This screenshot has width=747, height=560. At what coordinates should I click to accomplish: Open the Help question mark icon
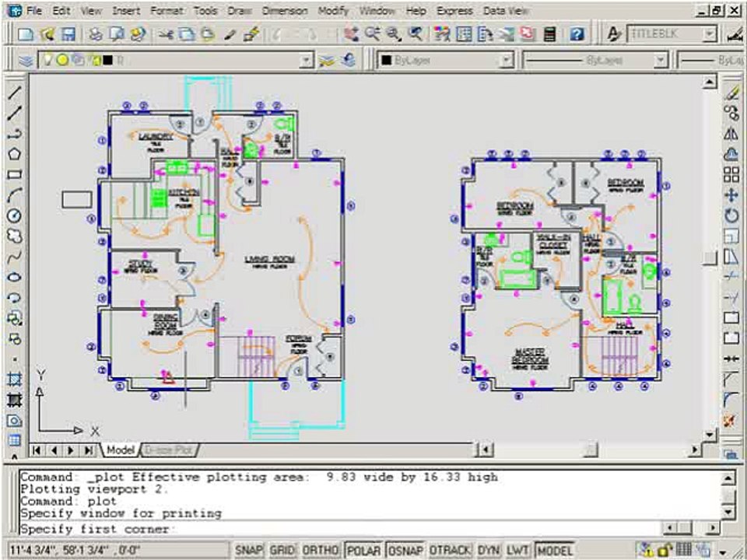pyautogui.click(x=577, y=33)
